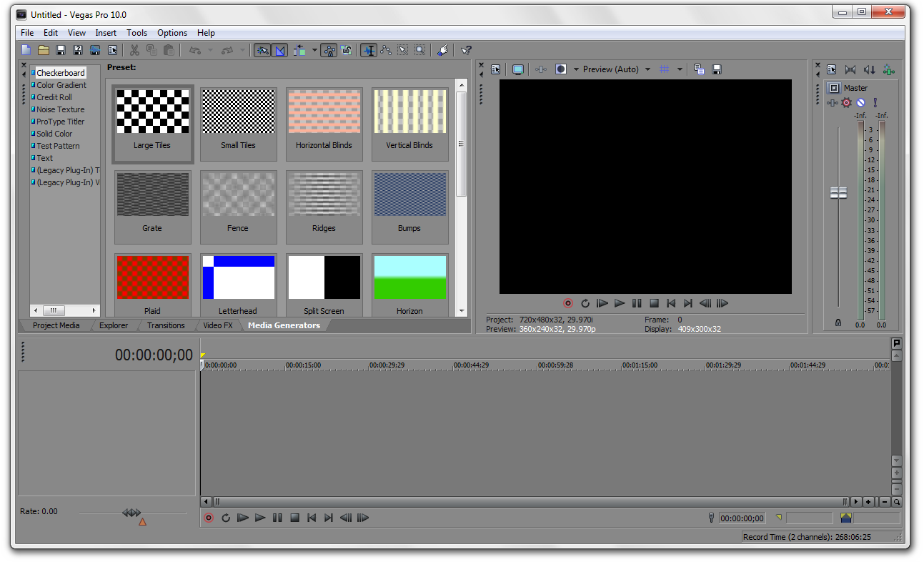
Task: Copy preview snapshot to clipboard
Action: coord(699,69)
